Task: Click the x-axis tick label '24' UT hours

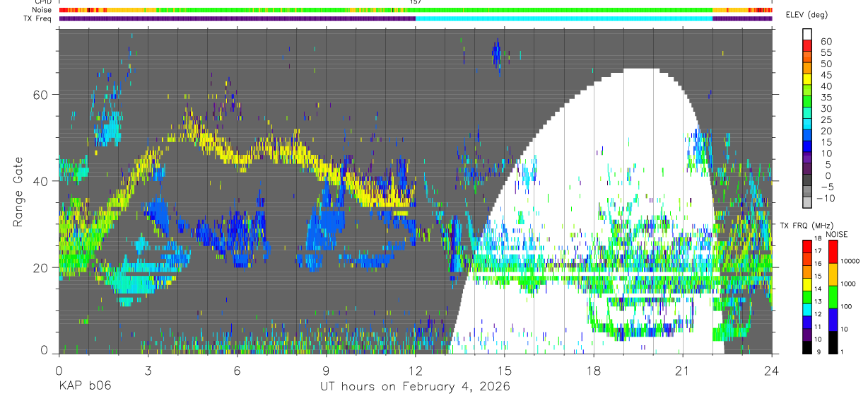Action: tap(772, 371)
